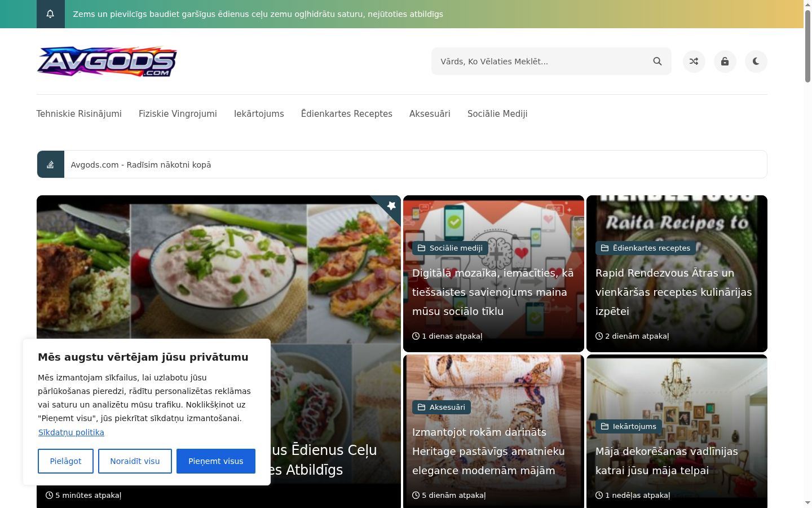Accept cookies with Pieņemt visus

[x=216, y=461]
